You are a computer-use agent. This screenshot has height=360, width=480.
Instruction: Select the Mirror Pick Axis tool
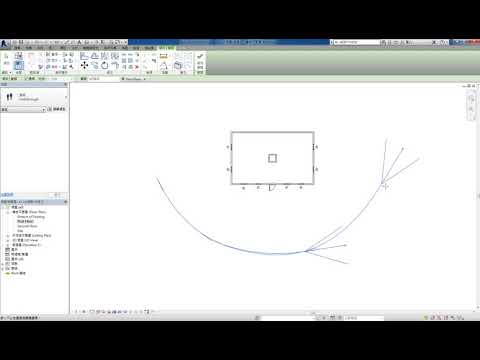(x=105, y=56)
